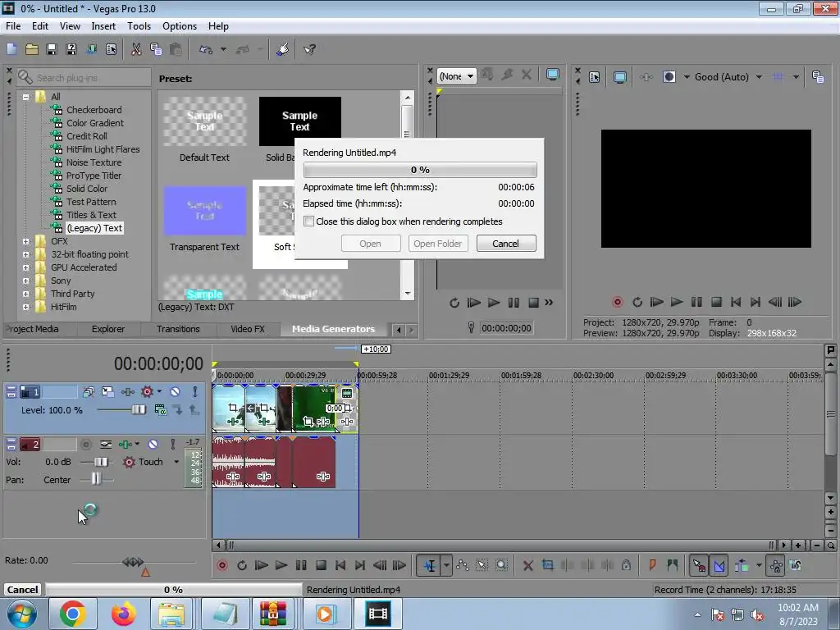Select Credit Roll generator in tree
This screenshot has height=630, width=840.
(x=86, y=136)
